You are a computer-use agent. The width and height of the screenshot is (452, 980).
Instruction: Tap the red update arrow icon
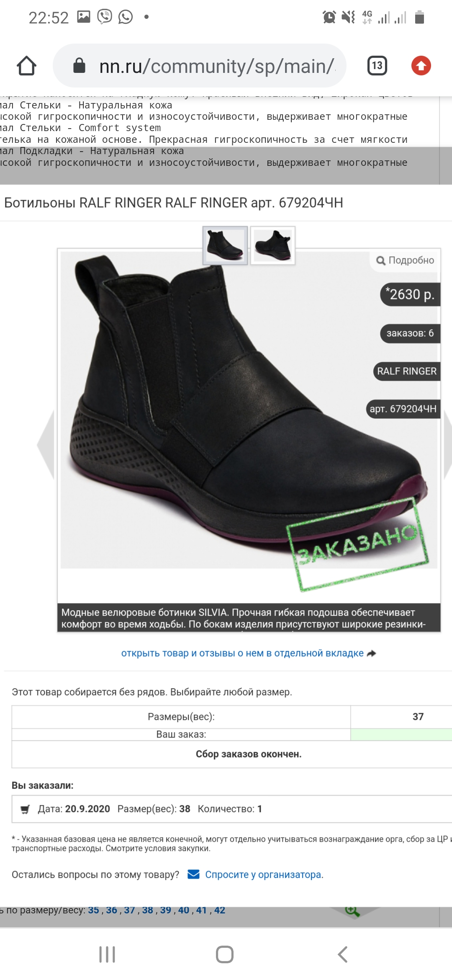tap(421, 66)
